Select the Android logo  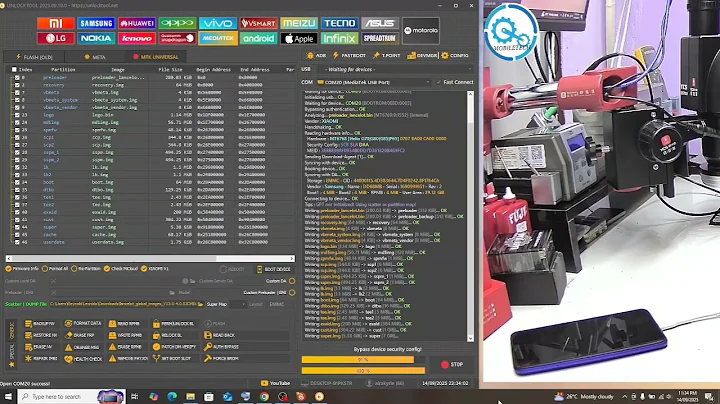(259, 38)
